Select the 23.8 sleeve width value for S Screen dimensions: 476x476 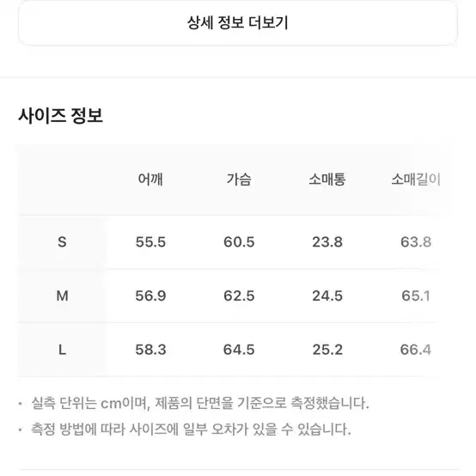tap(327, 242)
